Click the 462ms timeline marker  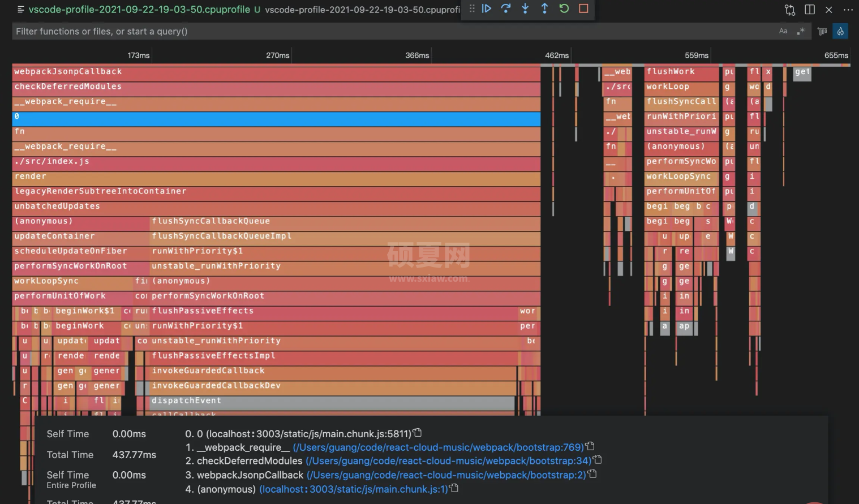click(x=557, y=55)
